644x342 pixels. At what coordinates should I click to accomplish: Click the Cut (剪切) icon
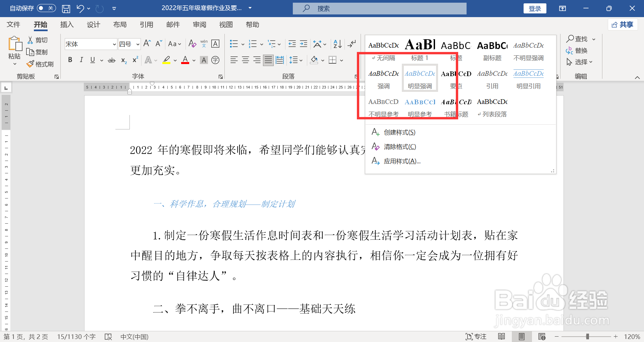(37, 40)
